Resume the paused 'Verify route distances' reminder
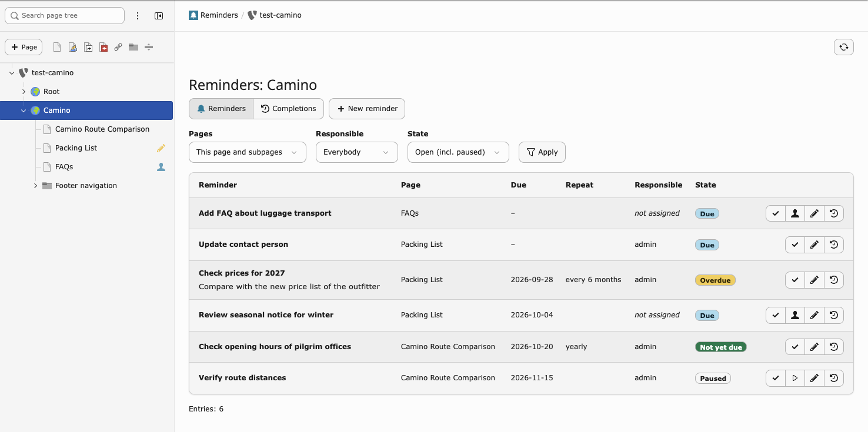This screenshot has width=868, height=432. click(795, 378)
